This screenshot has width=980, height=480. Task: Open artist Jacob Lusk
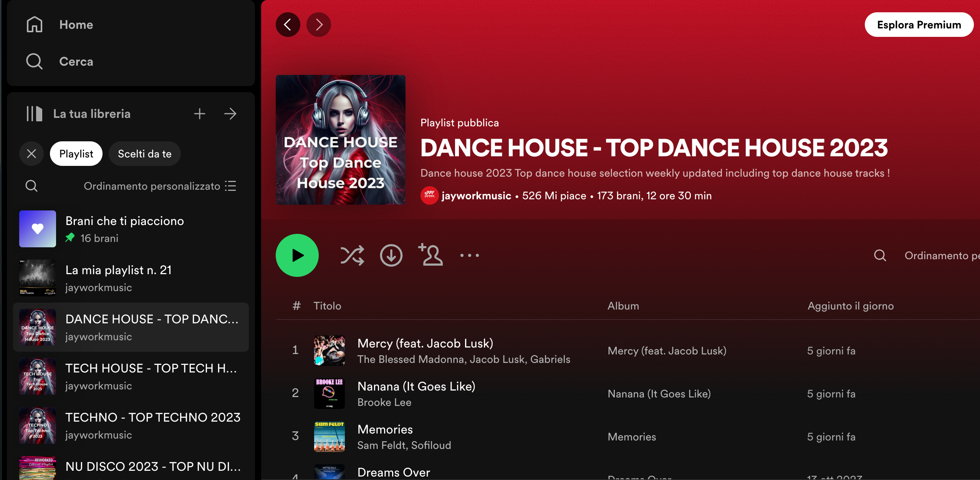coord(497,359)
